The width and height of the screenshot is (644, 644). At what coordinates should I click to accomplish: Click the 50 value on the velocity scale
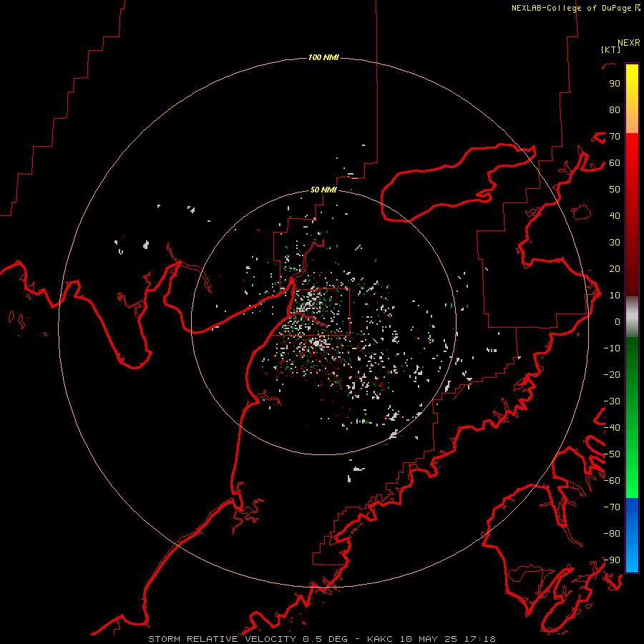pyautogui.click(x=615, y=190)
